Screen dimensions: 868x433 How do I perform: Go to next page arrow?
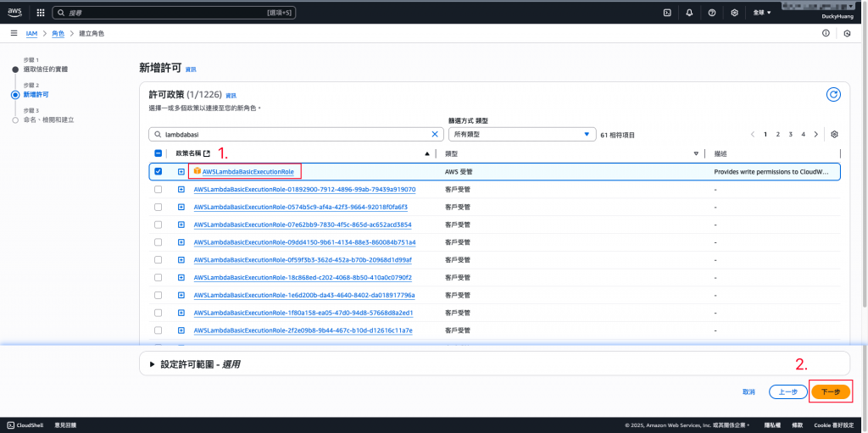click(x=816, y=134)
